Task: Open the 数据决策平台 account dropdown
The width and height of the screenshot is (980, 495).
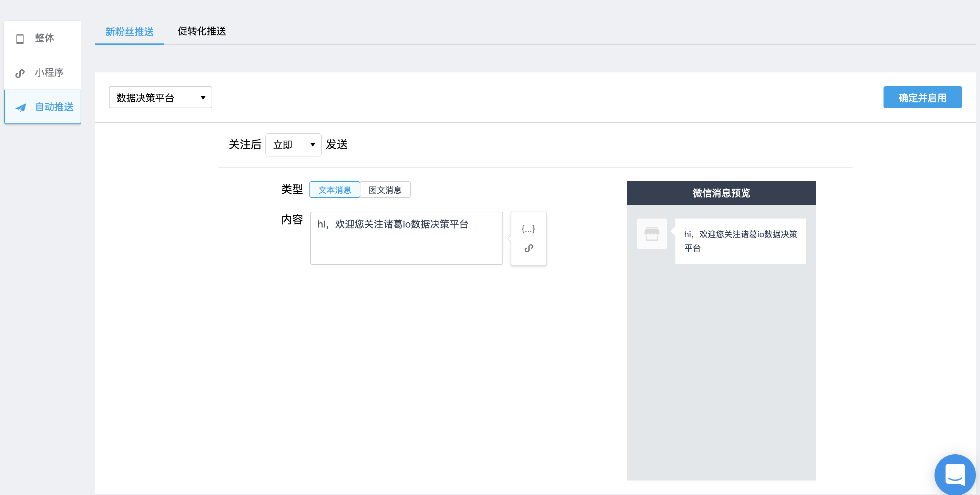Action: pos(161,98)
